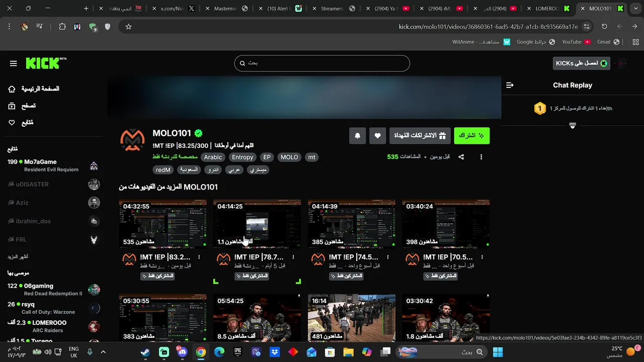Share the video via share icon

click(x=461, y=157)
